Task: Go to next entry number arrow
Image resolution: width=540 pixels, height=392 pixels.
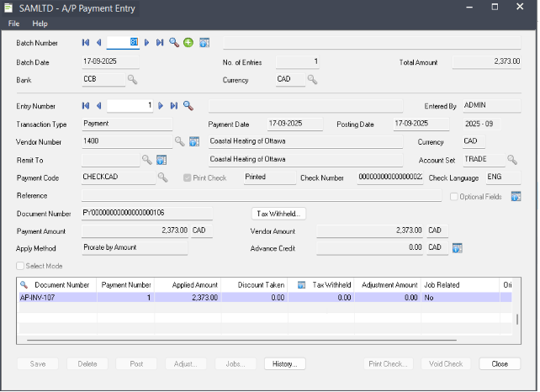Action: (161, 105)
